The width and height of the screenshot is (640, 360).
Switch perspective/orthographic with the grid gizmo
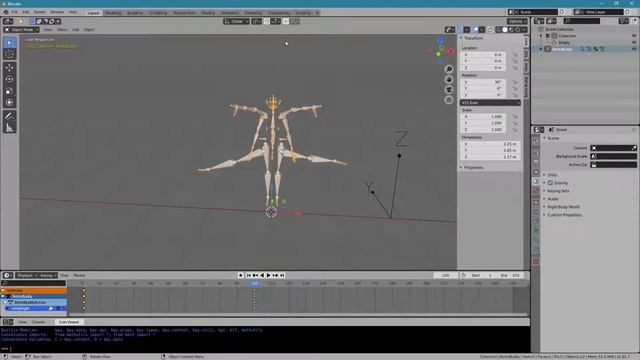(x=449, y=100)
